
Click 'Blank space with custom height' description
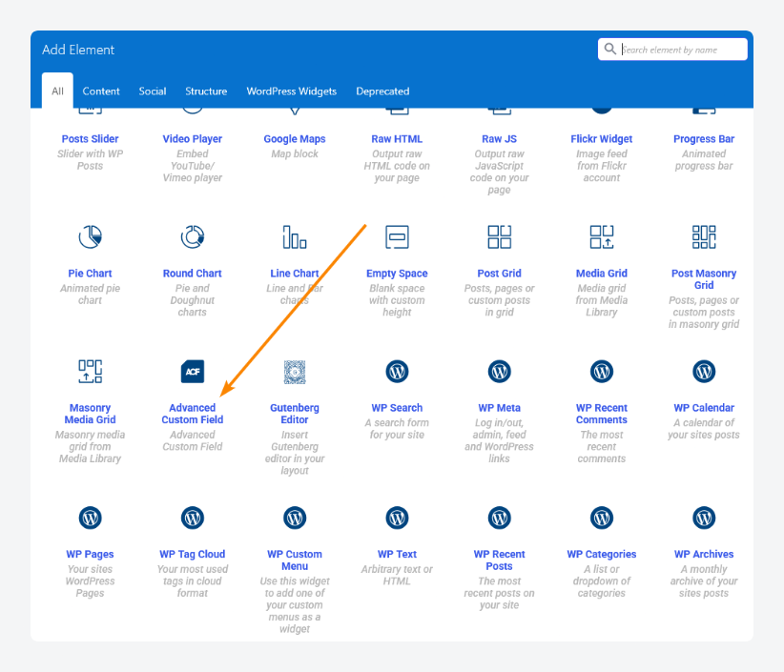coord(397,300)
